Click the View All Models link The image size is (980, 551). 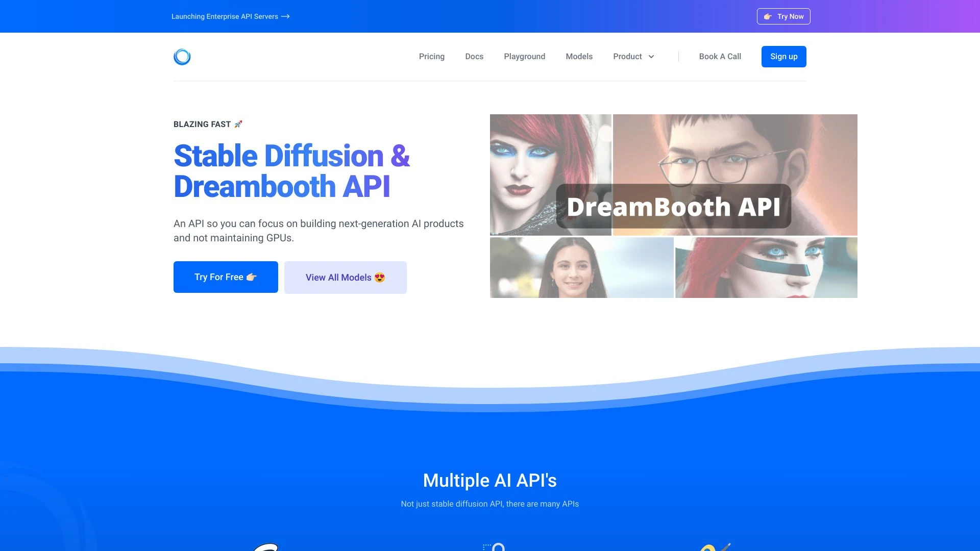pyautogui.click(x=345, y=277)
